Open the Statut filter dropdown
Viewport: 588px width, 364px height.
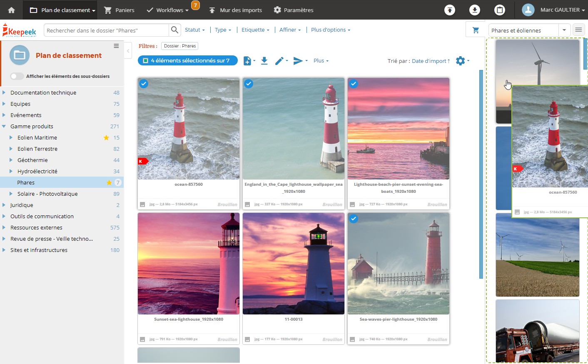[x=194, y=30]
